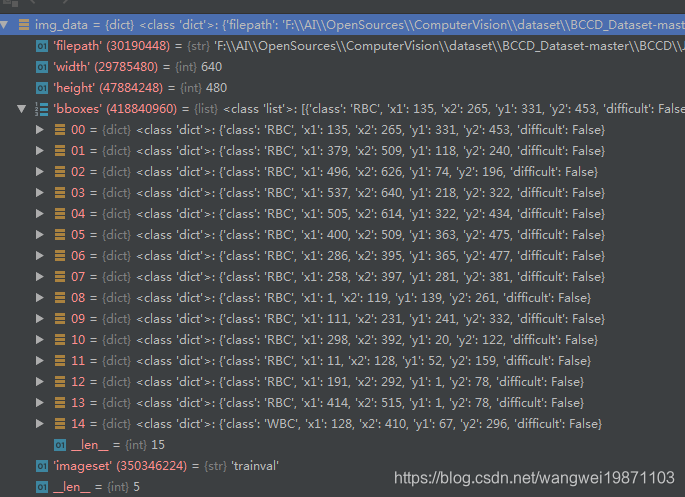Click the dict icon of entry 04
Viewport: 685px width, 497px height.
point(60,214)
